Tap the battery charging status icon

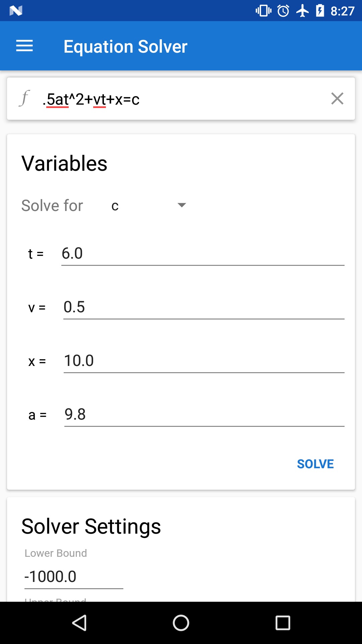320,11
